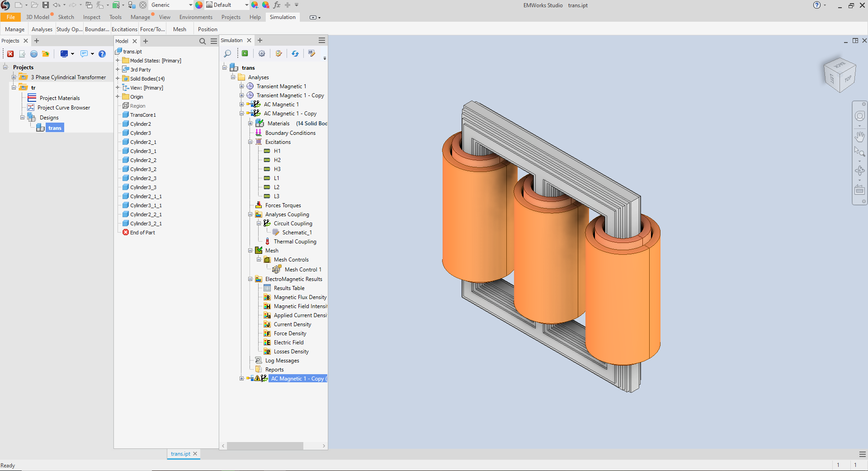
Task: Add a new tab next to Projects panel
Action: coord(37,41)
